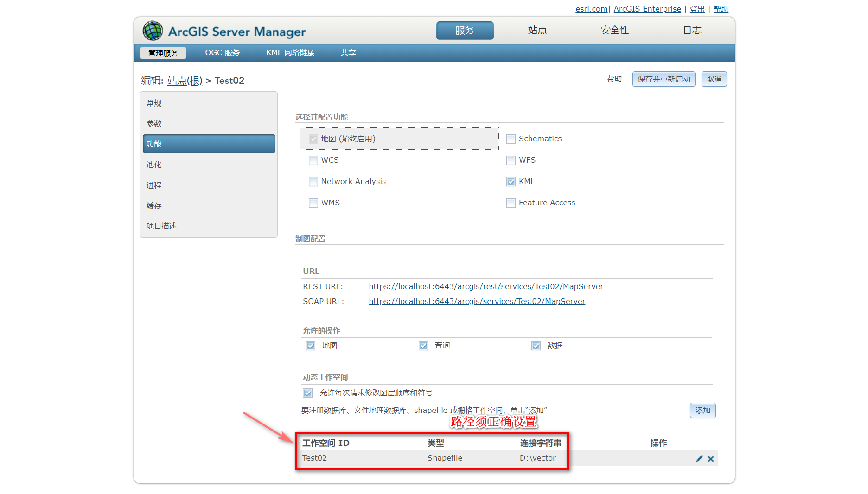The height and width of the screenshot is (494, 868).
Task: Click the 添加 workspace button
Action: (703, 411)
